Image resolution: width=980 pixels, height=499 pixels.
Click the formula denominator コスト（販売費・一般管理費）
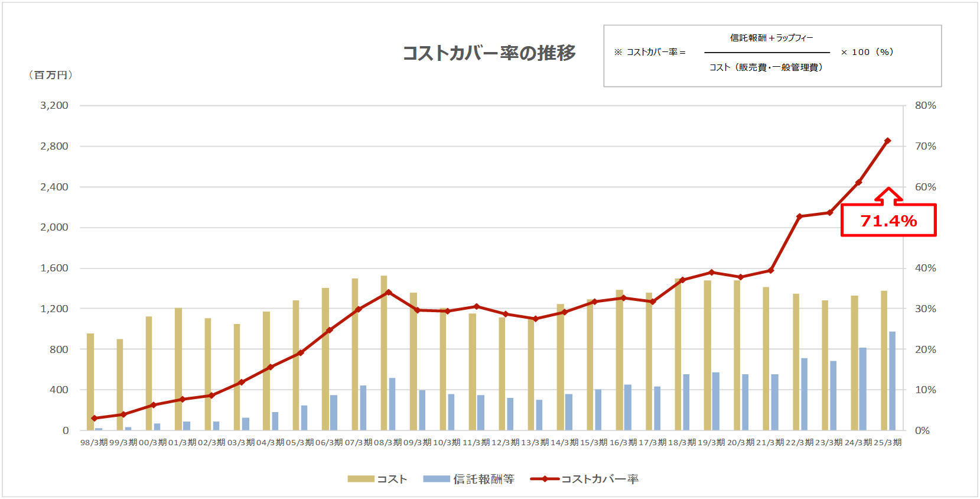pyautogui.click(x=766, y=67)
